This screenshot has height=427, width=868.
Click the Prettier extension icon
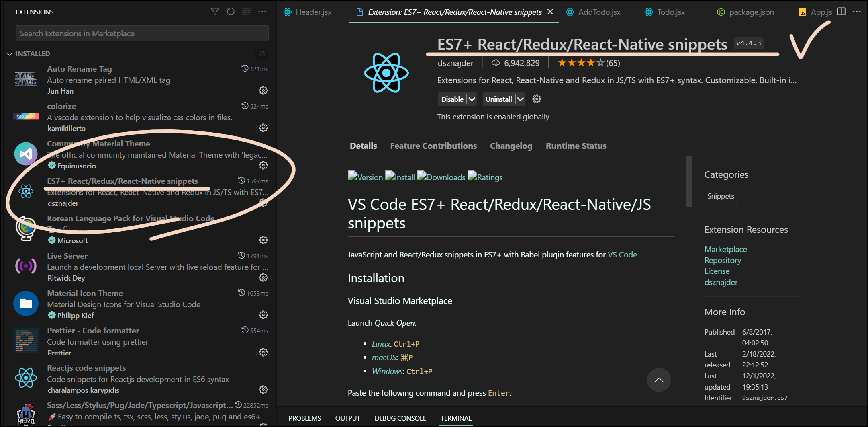tap(26, 341)
